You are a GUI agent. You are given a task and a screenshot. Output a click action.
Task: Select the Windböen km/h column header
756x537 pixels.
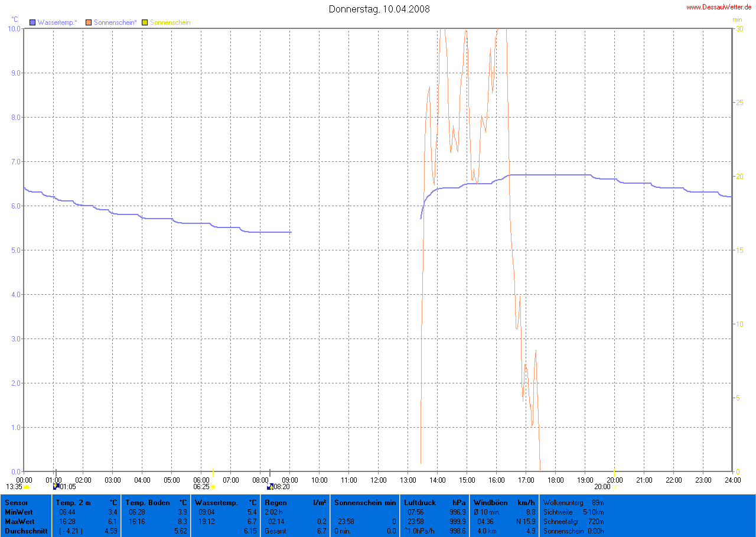[x=490, y=503]
